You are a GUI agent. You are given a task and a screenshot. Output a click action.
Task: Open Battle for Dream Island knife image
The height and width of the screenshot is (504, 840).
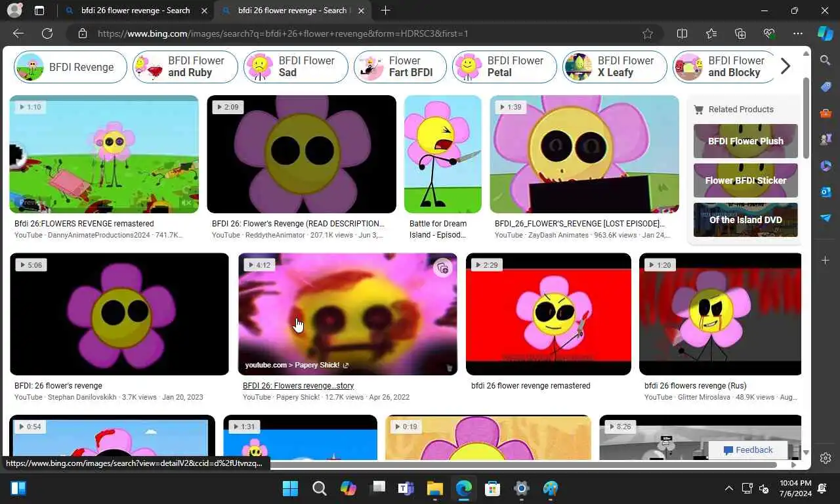click(x=442, y=154)
